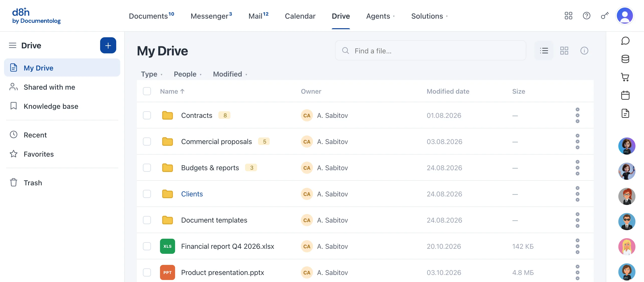Check the Product presentation.pptx checkbox

pyautogui.click(x=147, y=272)
